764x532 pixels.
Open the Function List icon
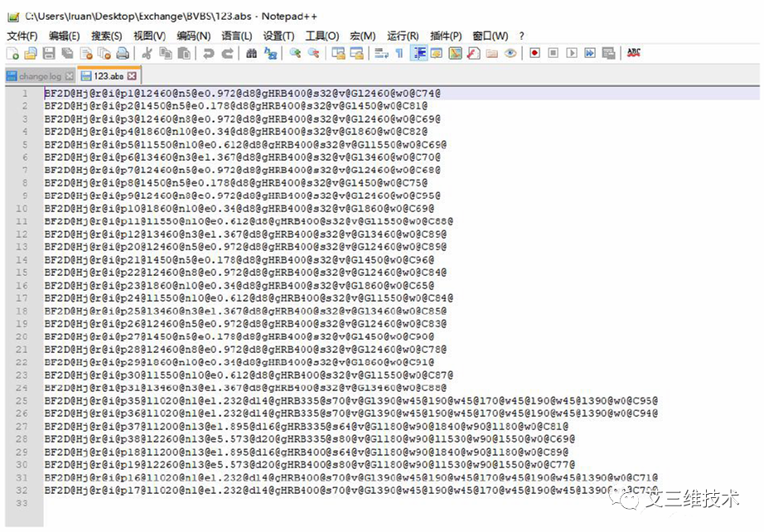click(474, 53)
